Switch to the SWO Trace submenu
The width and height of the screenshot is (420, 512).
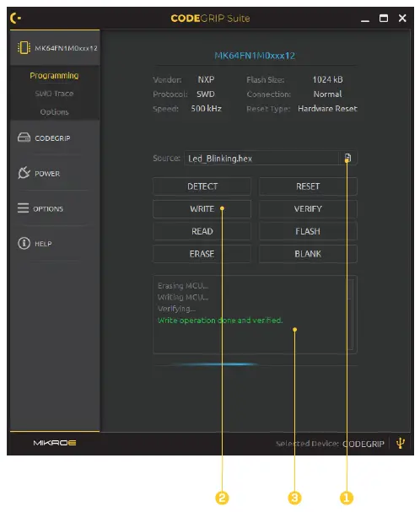[54, 94]
